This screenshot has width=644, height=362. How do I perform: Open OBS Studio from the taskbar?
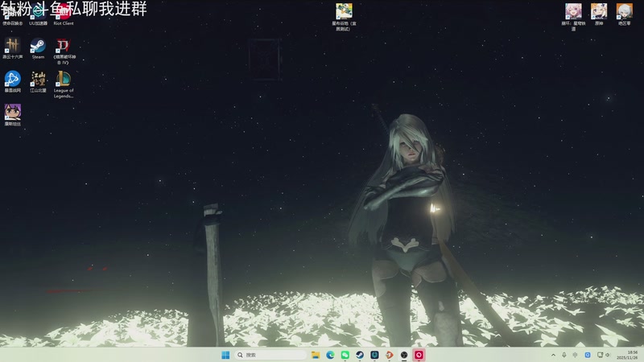coord(404,355)
